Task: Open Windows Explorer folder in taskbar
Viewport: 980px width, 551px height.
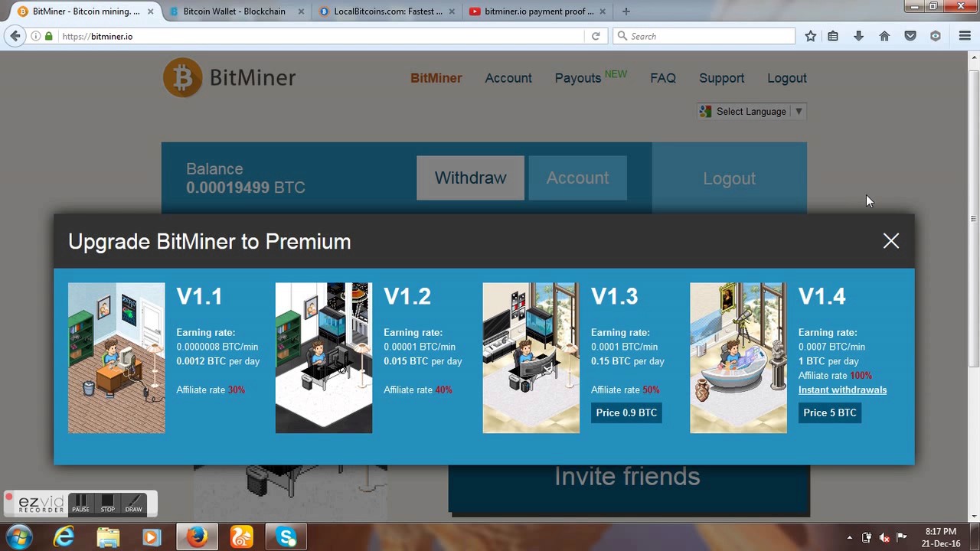Action: pos(108,537)
